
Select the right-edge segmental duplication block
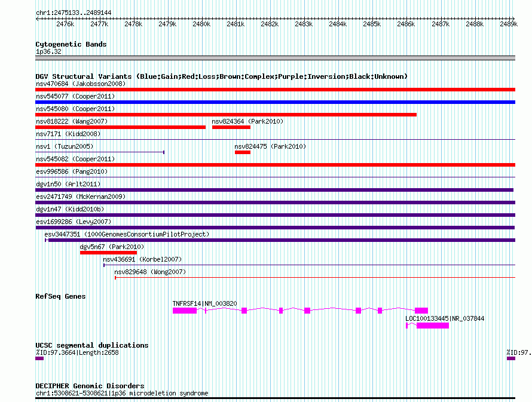click(x=511, y=358)
